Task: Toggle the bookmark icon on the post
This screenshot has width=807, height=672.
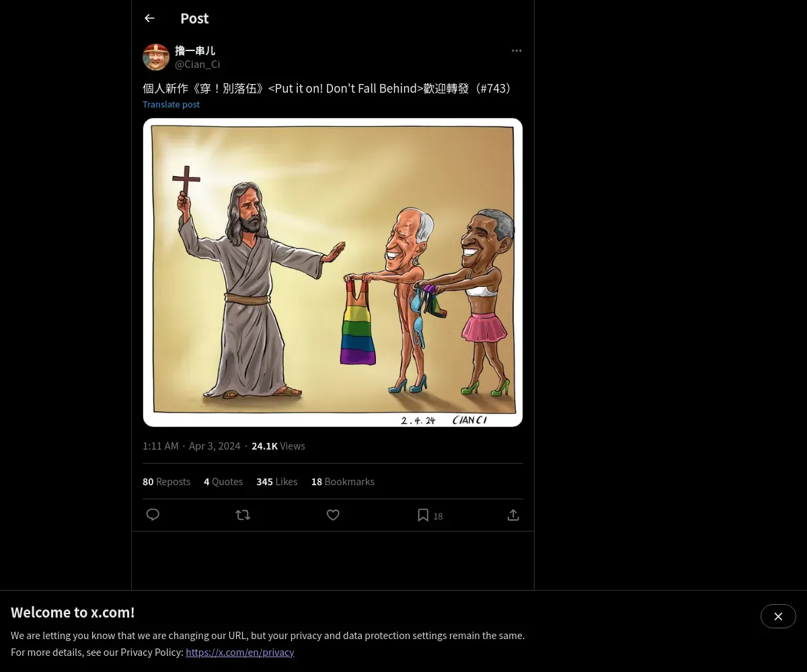Action: pos(423,515)
